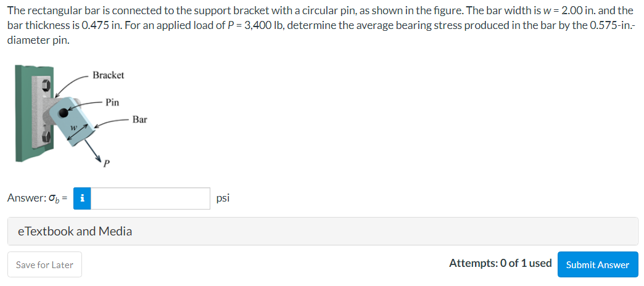Click the blue info icon beside answer field

(82, 198)
